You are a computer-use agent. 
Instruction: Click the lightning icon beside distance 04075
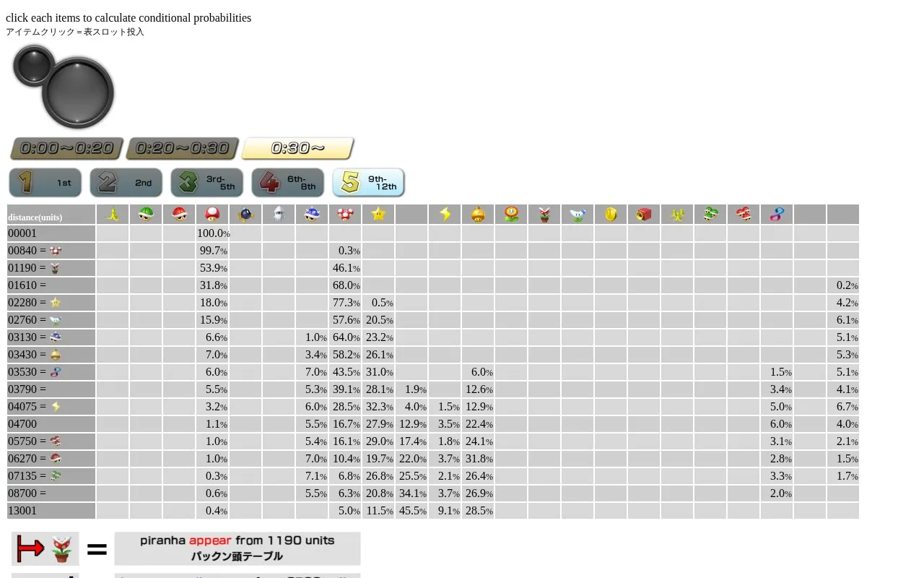click(x=56, y=407)
